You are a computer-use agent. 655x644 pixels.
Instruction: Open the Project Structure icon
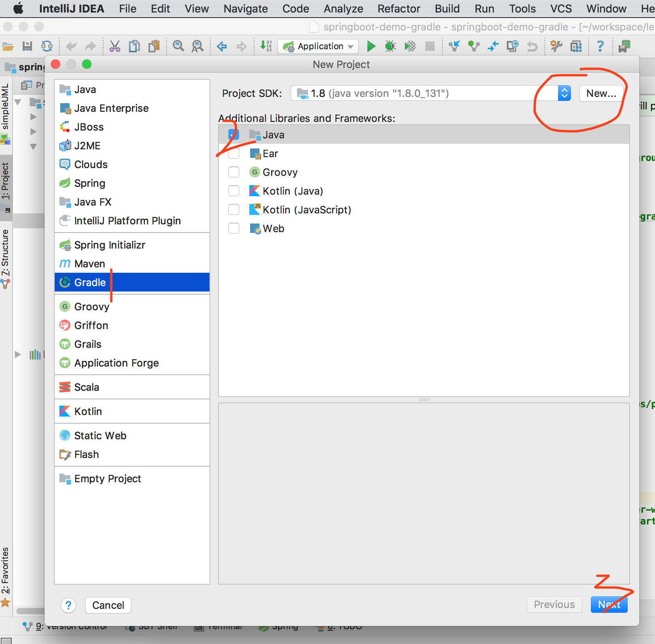click(576, 47)
